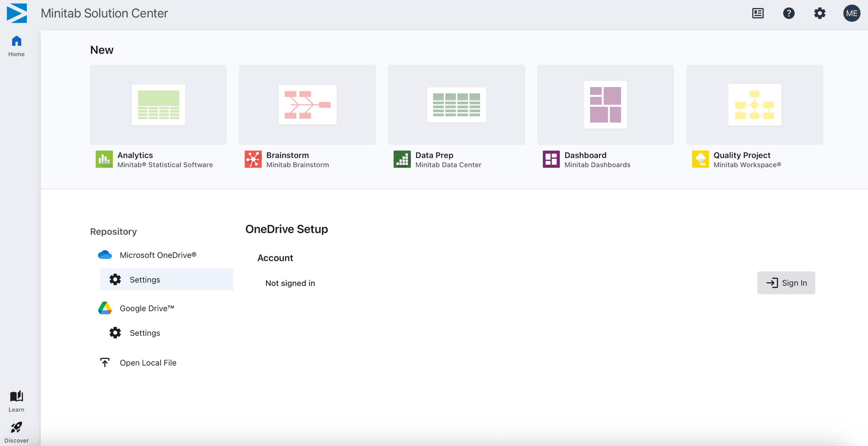The width and height of the screenshot is (868, 446).
Task: Click the yellow Quality Project app icon
Action: point(700,159)
